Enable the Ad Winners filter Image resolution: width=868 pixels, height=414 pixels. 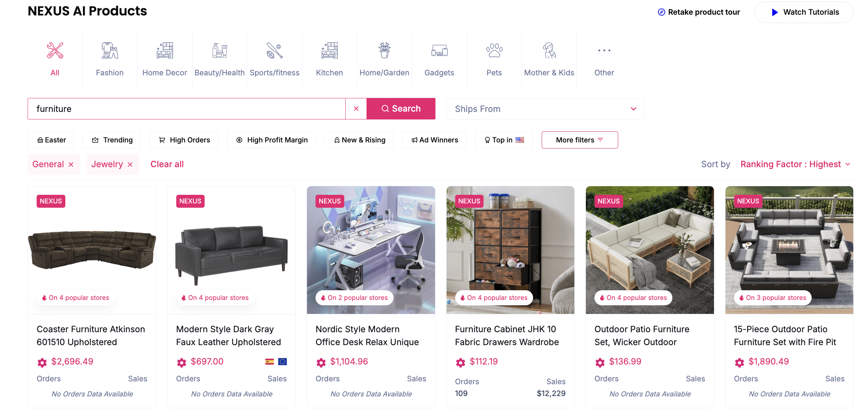point(434,140)
